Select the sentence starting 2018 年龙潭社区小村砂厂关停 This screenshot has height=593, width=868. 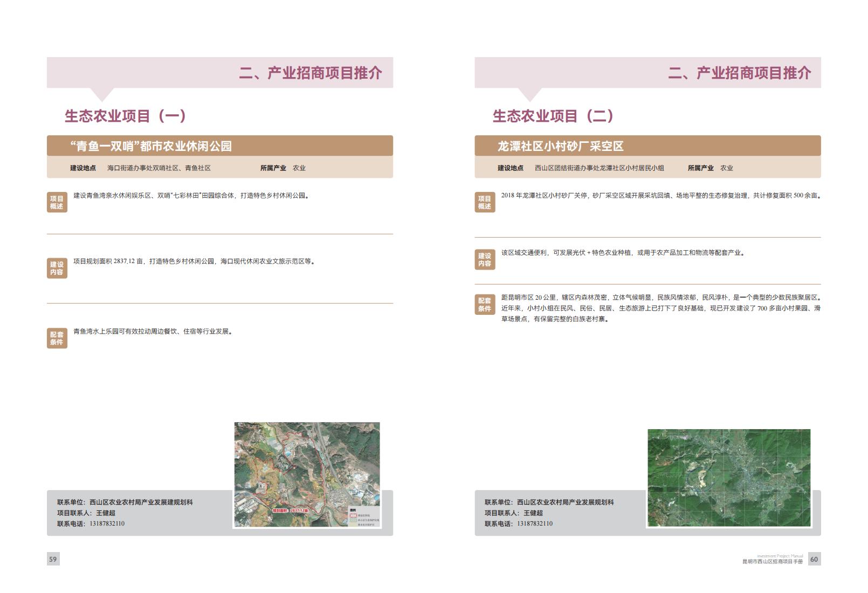661,196
